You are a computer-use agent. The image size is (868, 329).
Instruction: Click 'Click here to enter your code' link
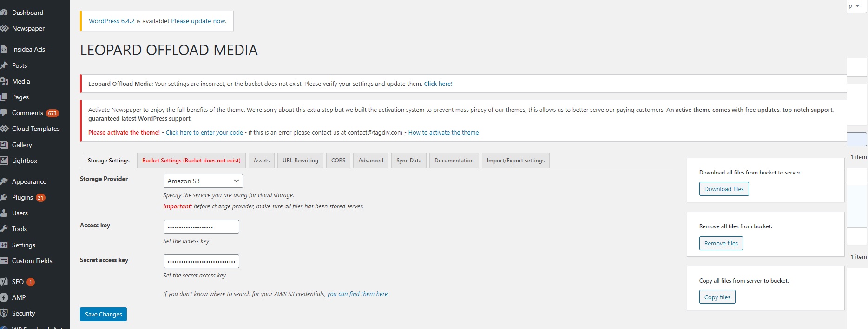[x=204, y=133]
